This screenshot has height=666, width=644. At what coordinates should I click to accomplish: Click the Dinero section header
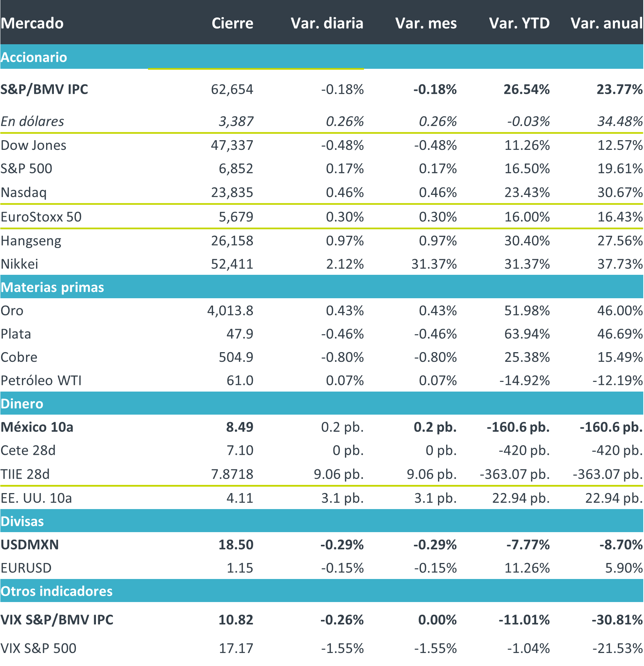[x=22, y=403]
